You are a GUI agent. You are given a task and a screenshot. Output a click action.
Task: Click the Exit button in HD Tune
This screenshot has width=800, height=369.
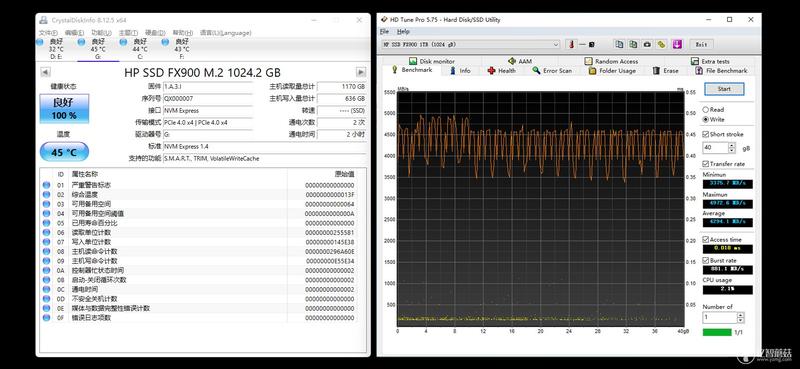[x=702, y=44]
